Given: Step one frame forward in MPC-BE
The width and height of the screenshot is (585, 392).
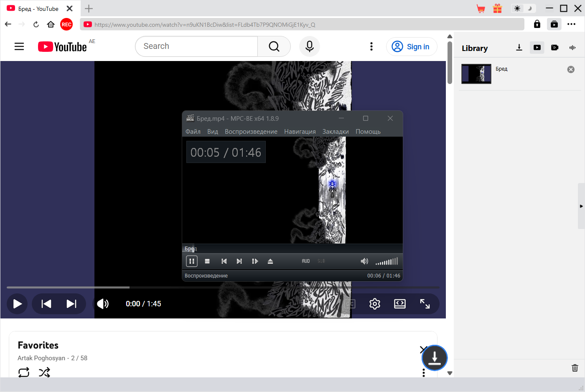Looking at the screenshot, I should point(255,261).
